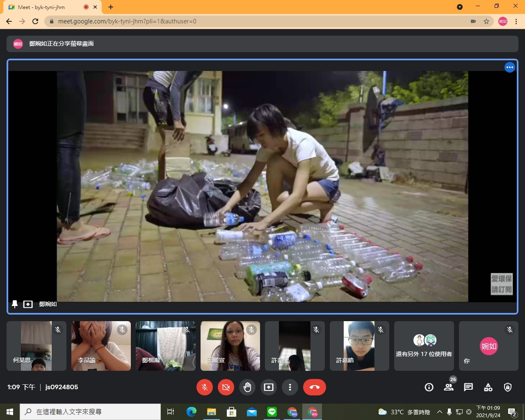Click the present screen button
525x420 pixels.
(269, 387)
